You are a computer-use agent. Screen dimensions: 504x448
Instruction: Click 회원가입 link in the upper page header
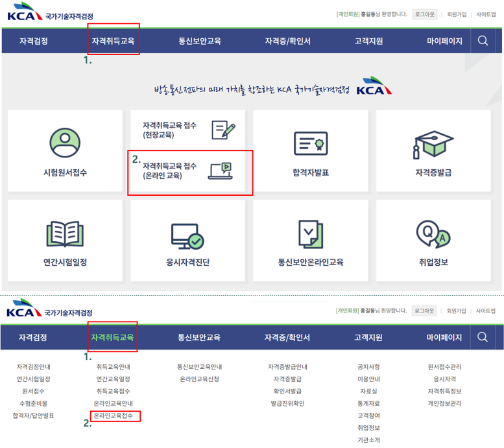coord(457,14)
